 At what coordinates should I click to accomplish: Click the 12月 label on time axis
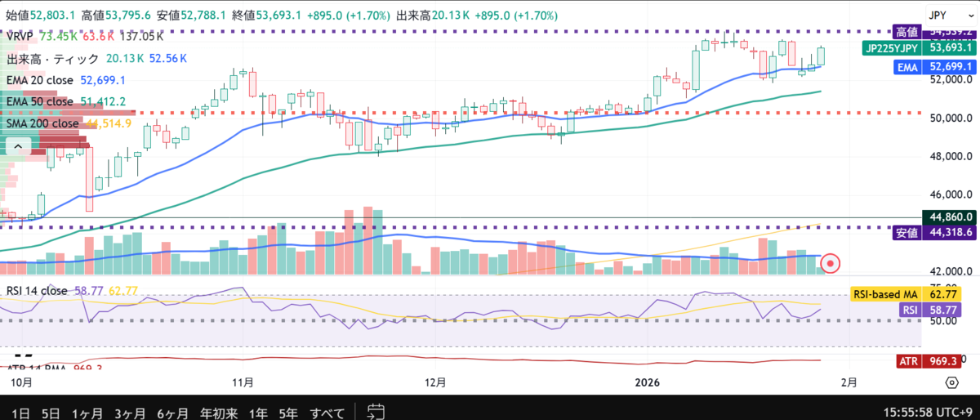pyautogui.click(x=437, y=382)
